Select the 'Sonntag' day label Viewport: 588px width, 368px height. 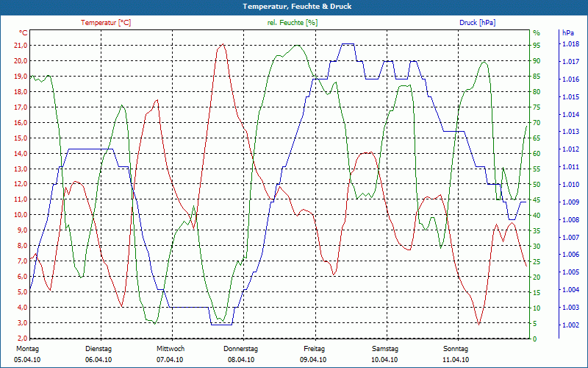click(x=456, y=349)
